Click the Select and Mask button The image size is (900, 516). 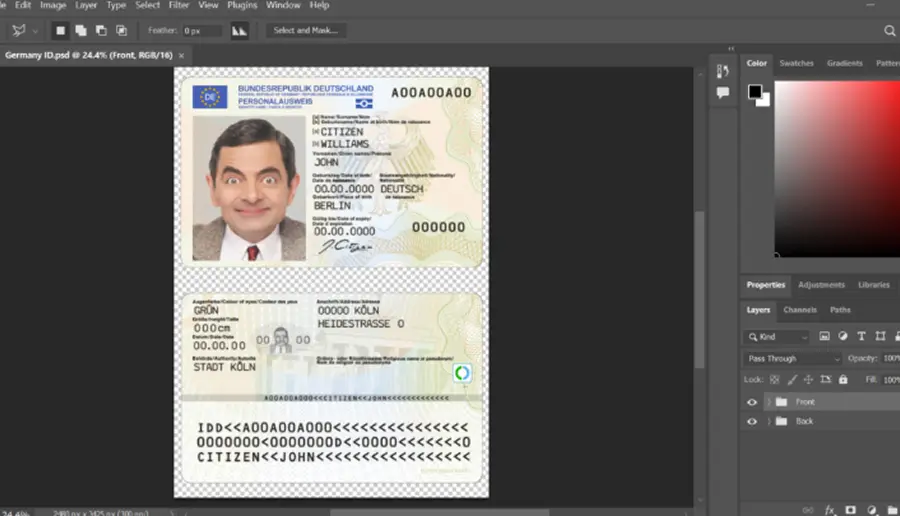tap(305, 30)
